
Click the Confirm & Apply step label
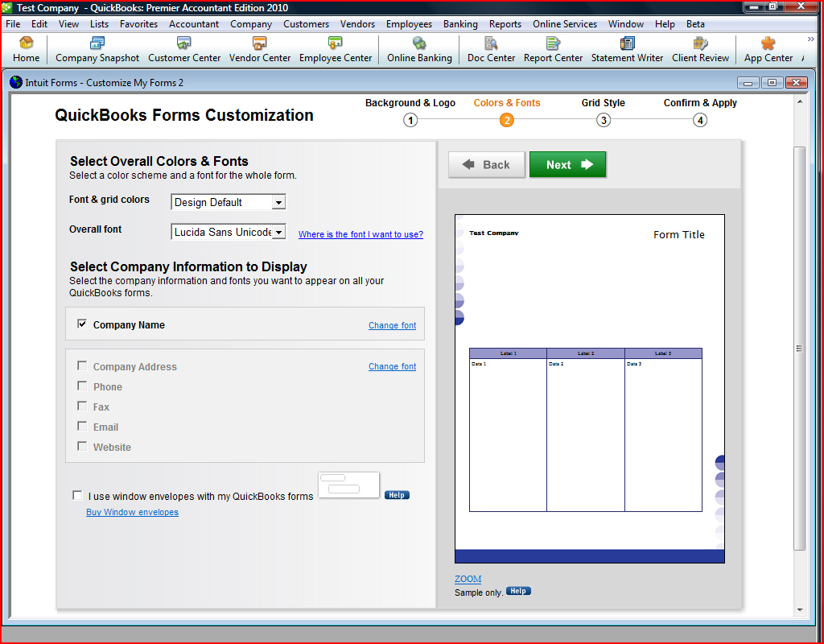point(700,103)
